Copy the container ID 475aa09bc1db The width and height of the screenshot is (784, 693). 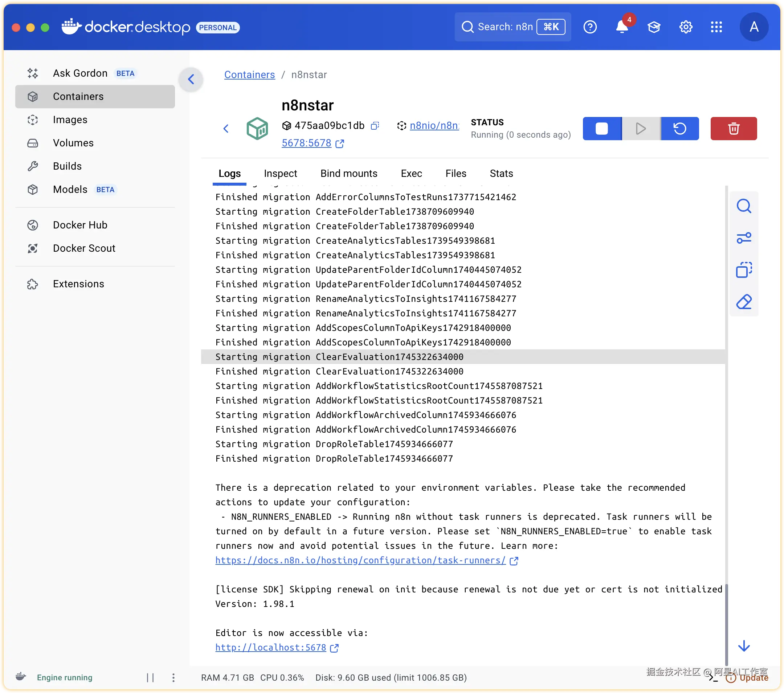375,125
